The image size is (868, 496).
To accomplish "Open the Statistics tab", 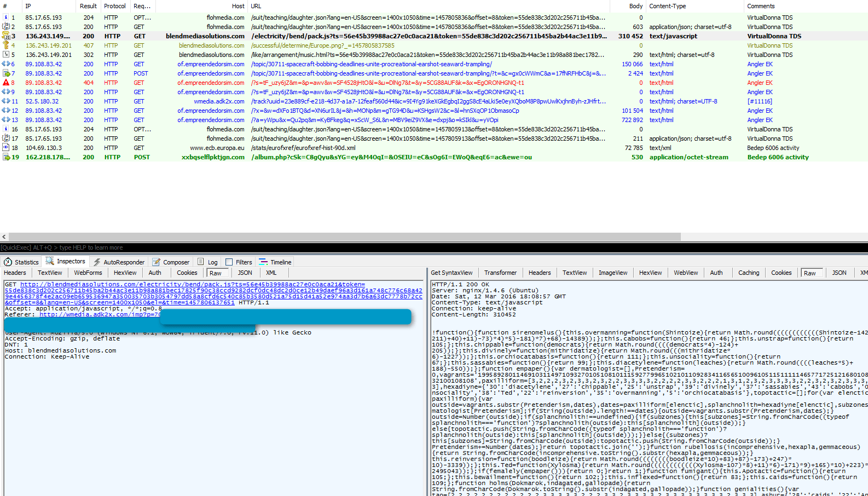I will coord(21,262).
